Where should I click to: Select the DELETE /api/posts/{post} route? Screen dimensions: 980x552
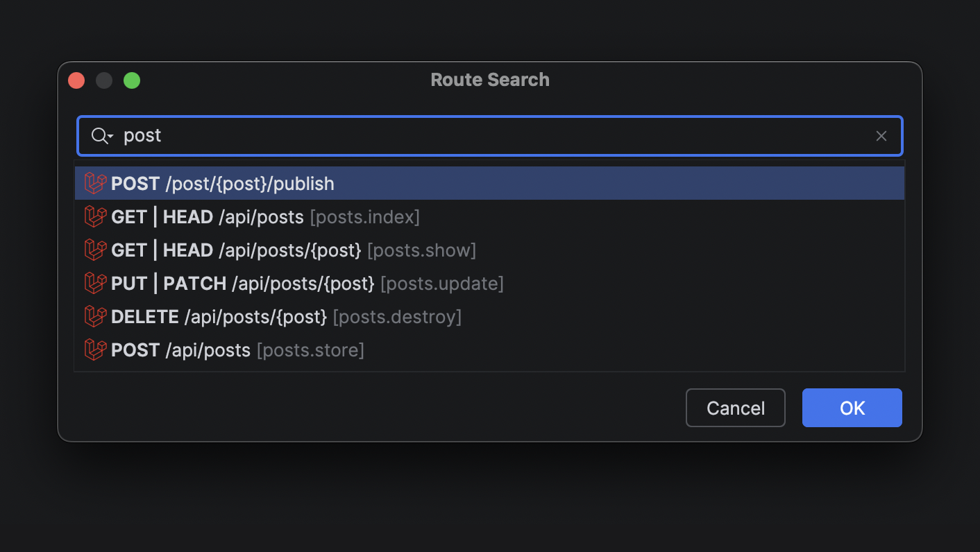click(x=286, y=317)
